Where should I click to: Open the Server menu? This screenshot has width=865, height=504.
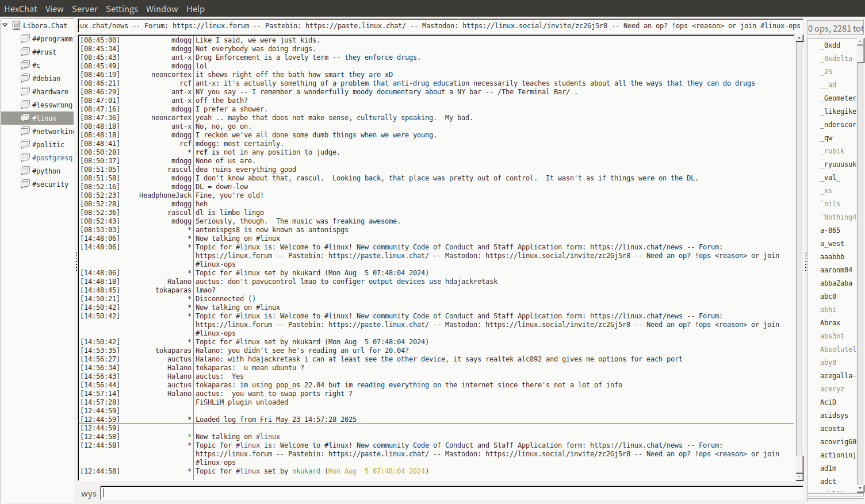click(x=85, y=9)
